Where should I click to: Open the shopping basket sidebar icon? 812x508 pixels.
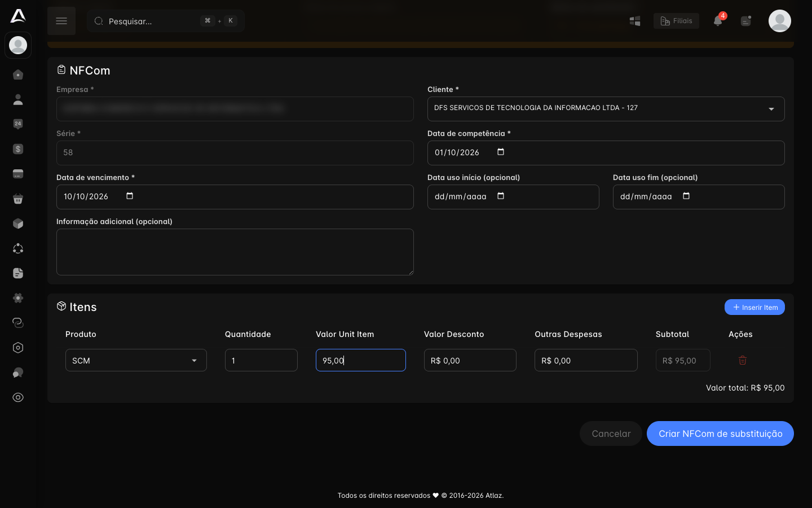[x=18, y=199]
